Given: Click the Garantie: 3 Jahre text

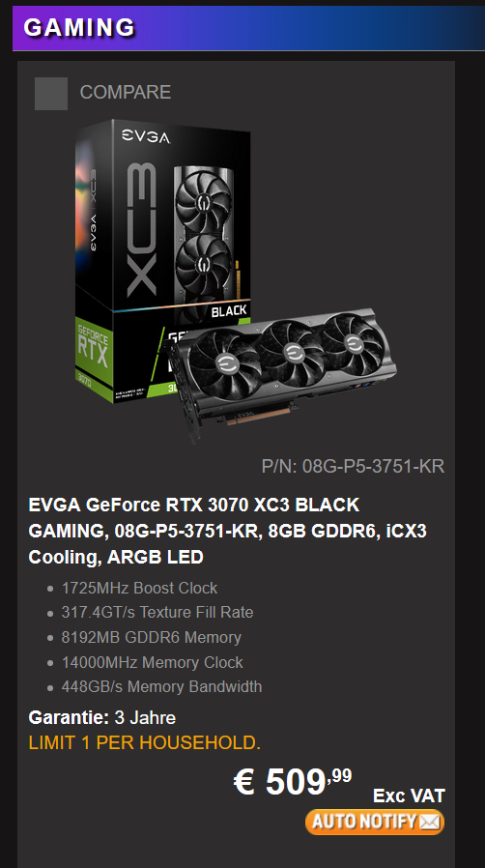Looking at the screenshot, I should point(101,717).
